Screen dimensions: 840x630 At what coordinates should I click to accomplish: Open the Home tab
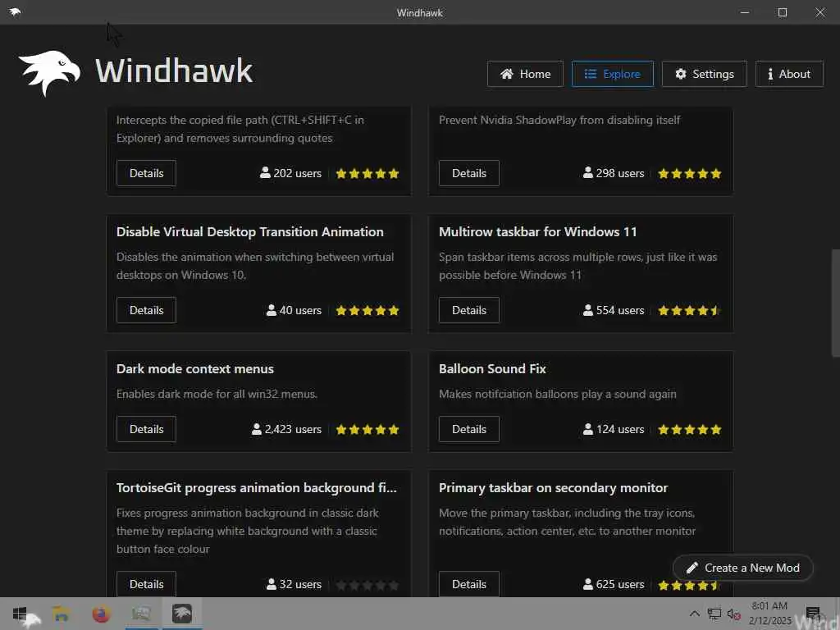[x=525, y=74]
